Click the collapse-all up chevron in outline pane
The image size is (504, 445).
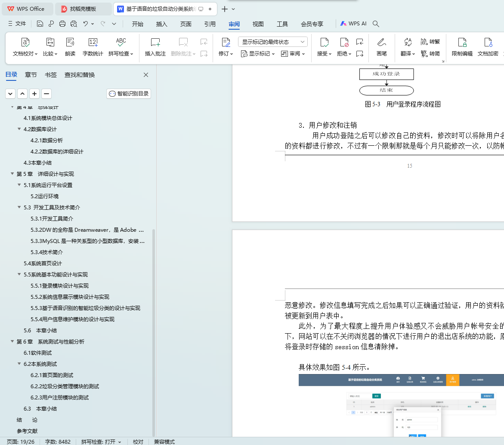(x=22, y=94)
